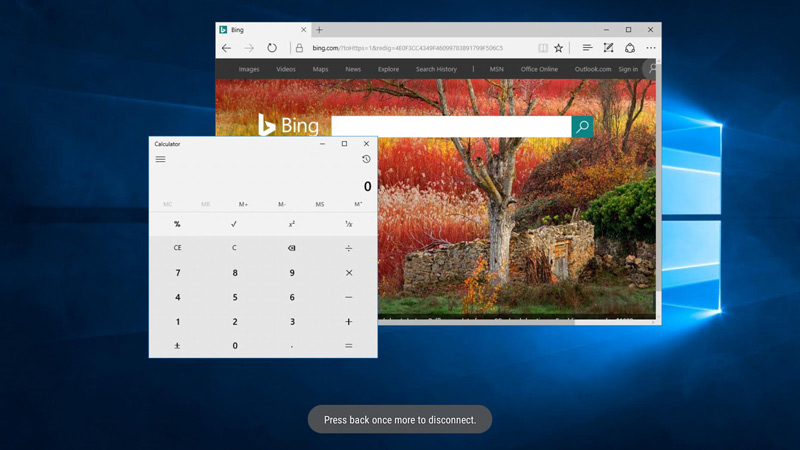The width and height of the screenshot is (800, 450).
Task: Add Bing page to favorites
Action: click(559, 48)
